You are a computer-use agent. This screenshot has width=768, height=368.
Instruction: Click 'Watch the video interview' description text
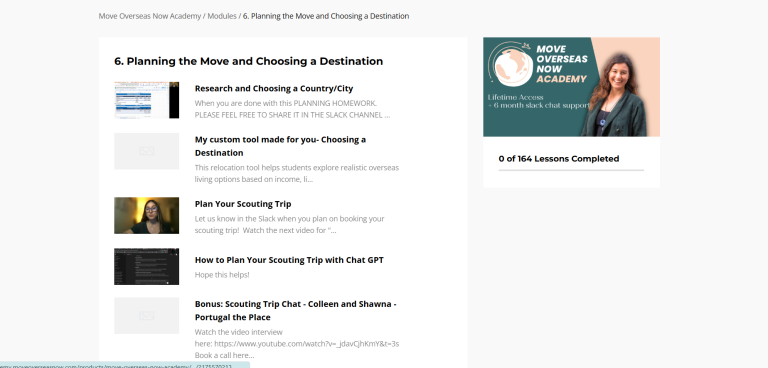tap(297, 343)
